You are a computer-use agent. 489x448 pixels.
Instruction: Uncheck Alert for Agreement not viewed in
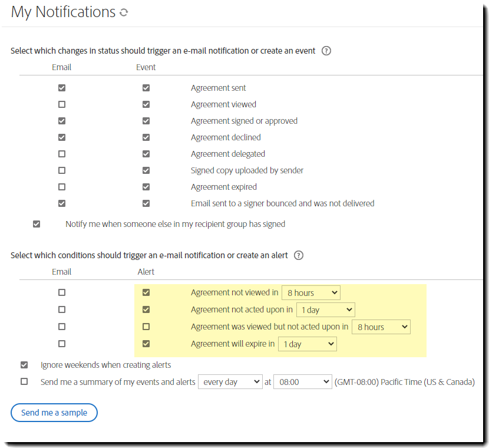(146, 292)
